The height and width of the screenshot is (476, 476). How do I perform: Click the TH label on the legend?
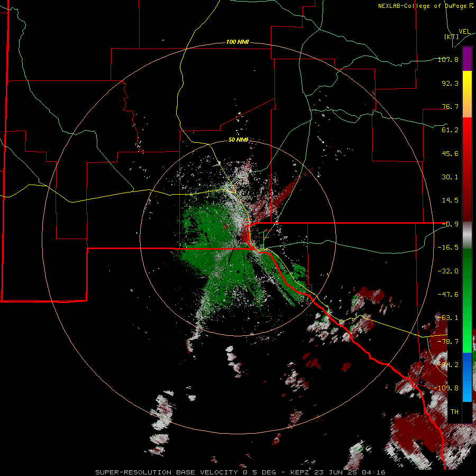(454, 412)
